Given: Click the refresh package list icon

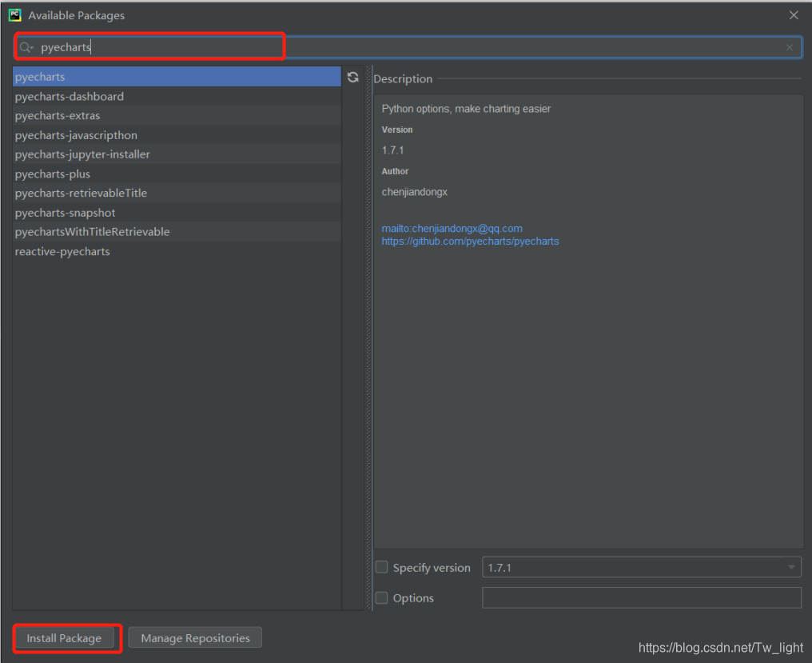Looking at the screenshot, I should 353,78.
